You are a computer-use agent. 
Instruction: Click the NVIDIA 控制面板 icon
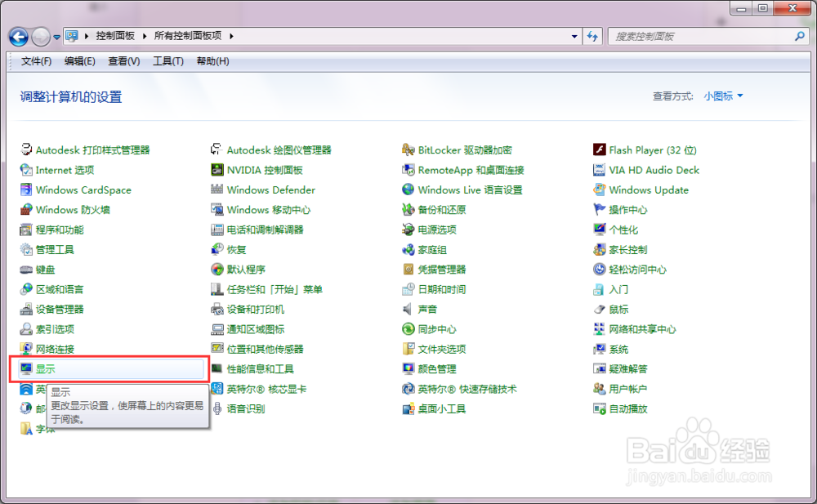click(217, 170)
